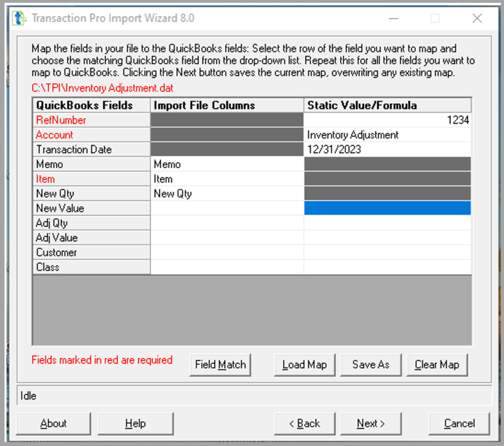Click the highlighted blue New Value static cell
Screen dimensions: 504x446
[387, 208]
